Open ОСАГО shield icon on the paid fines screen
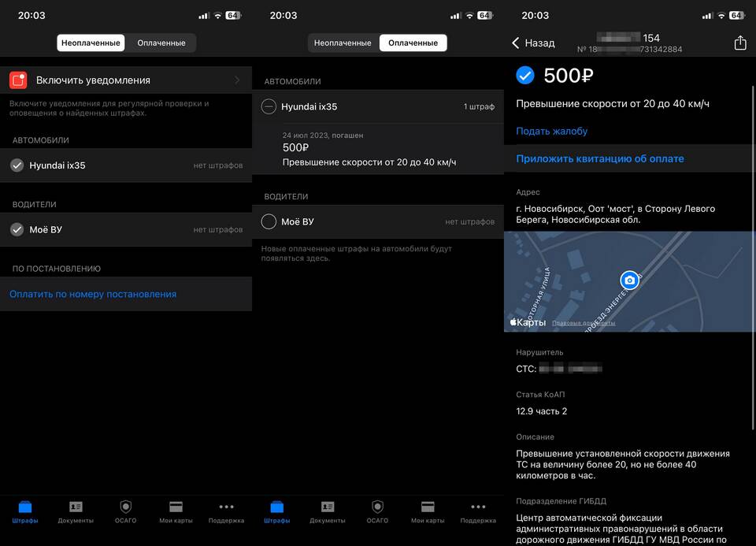Viewport: 756px width, 546px height. 377,511
